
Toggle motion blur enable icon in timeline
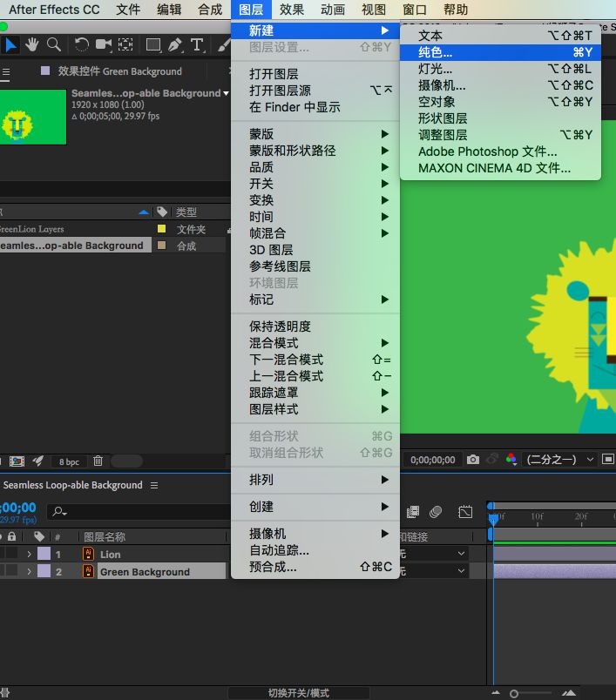[436, 512]
